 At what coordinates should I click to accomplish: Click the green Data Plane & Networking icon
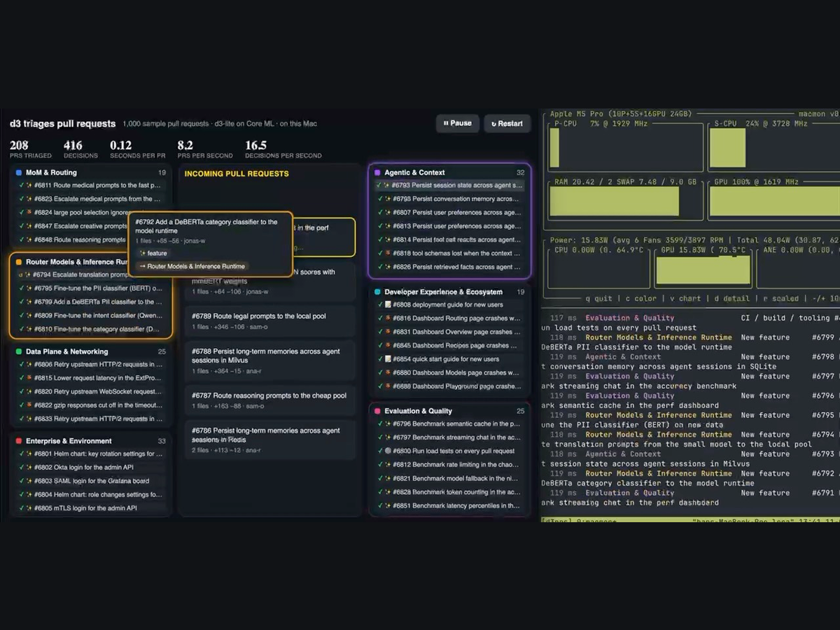coord(19,351)
